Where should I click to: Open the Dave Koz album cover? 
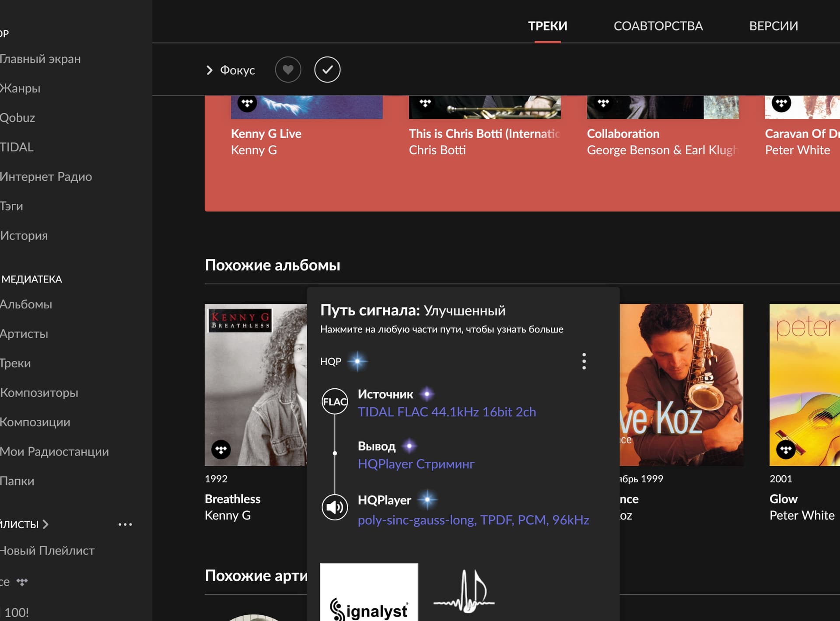(681, 385)
